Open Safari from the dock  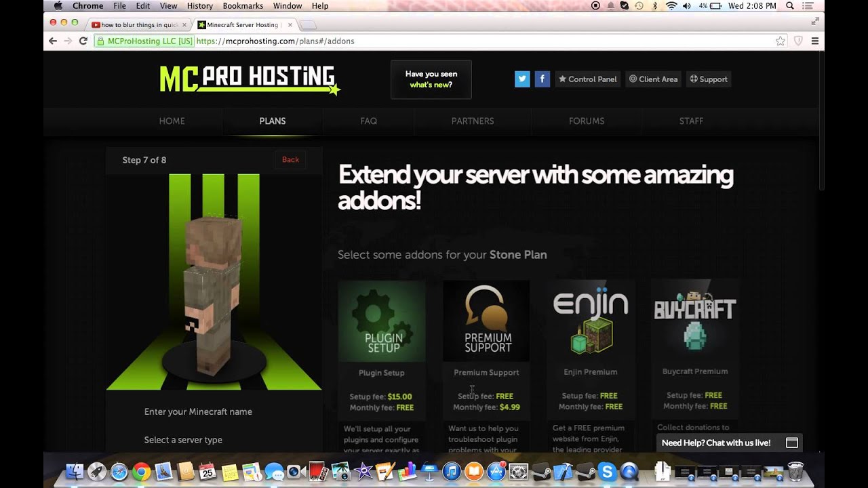pos(119,472)
